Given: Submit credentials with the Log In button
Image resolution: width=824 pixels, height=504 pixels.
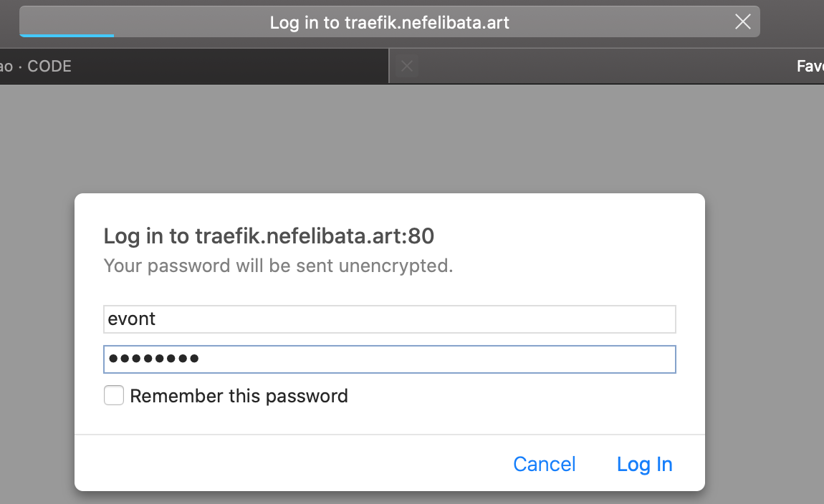Looking at the screenshot, I should coord(644,465).
